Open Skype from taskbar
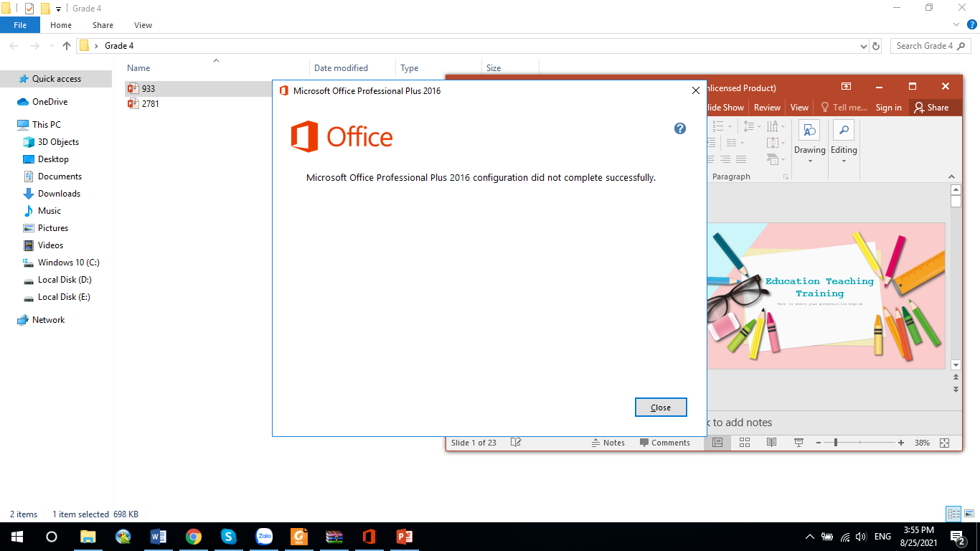 click(x=228, y=537)
